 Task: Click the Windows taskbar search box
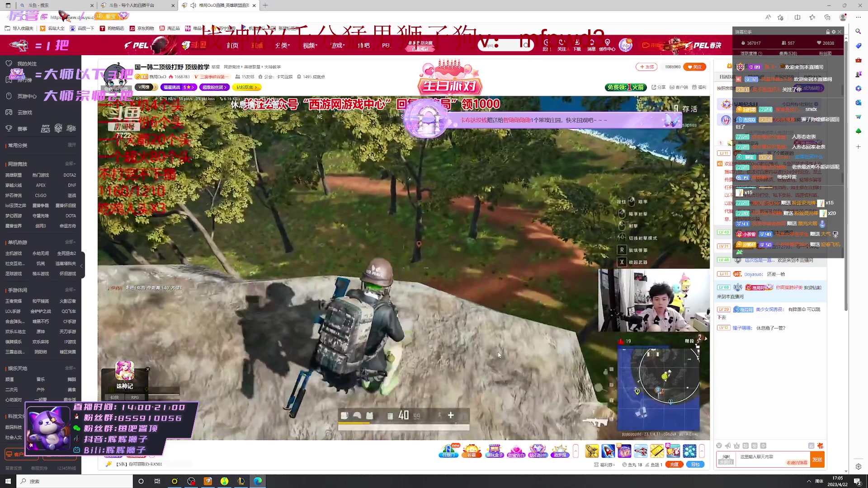(75, 481)
